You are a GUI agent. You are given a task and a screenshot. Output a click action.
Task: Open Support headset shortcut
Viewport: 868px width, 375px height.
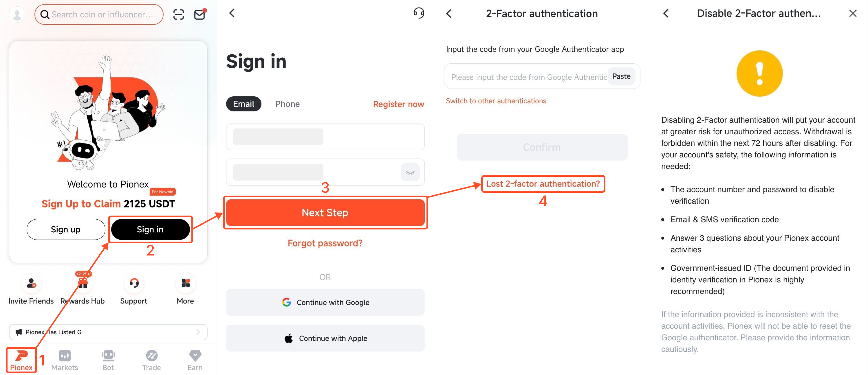(134, 283)
